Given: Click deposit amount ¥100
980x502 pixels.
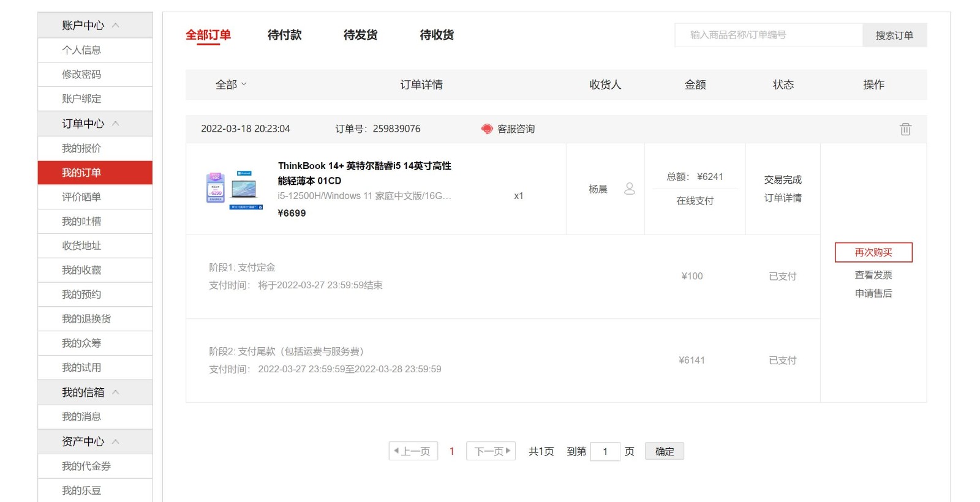Looking at the screenshot, I should [x=692, y=277].
